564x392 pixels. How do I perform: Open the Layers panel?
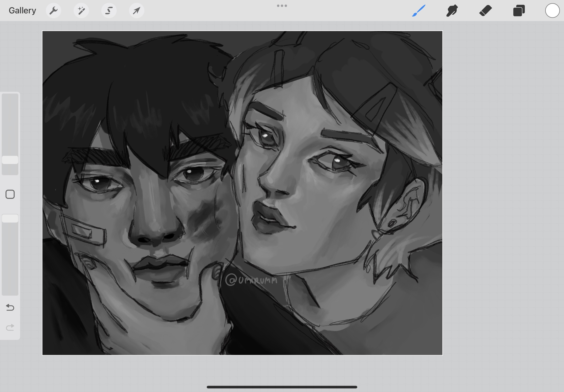(519, 11)
